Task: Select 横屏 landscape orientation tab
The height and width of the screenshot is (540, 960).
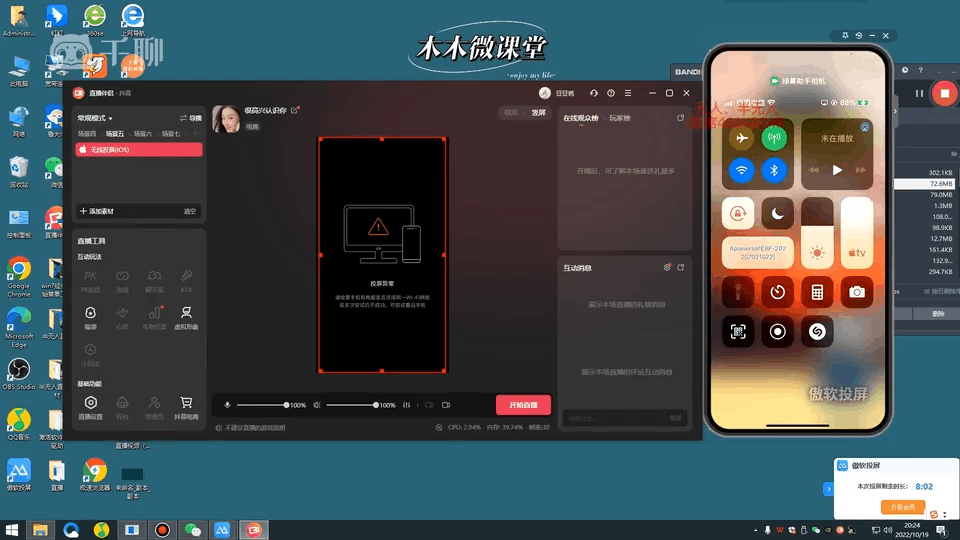Action: point(511,113)
